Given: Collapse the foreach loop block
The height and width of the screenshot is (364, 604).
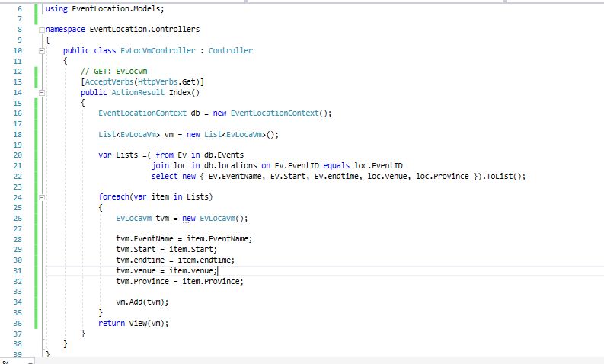Looking at the screenshot, I should [42, 197].
